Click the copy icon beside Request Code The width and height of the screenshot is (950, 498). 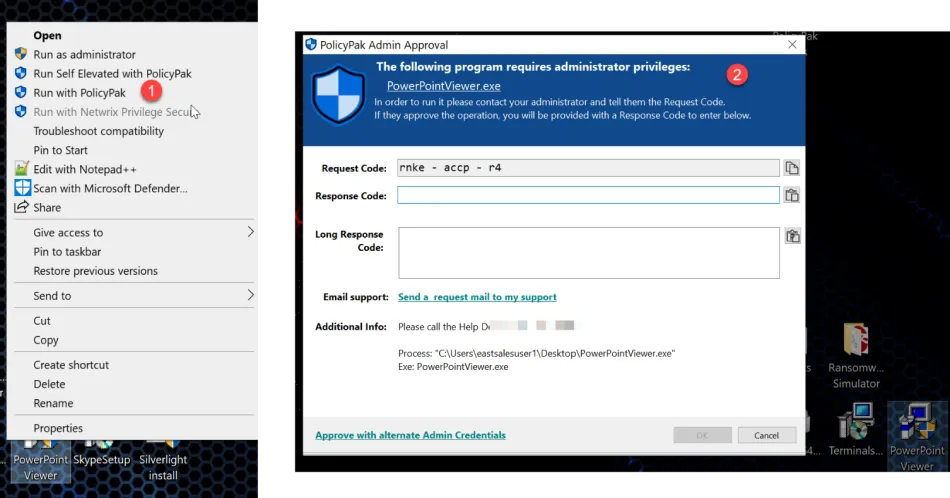point(792,168)
